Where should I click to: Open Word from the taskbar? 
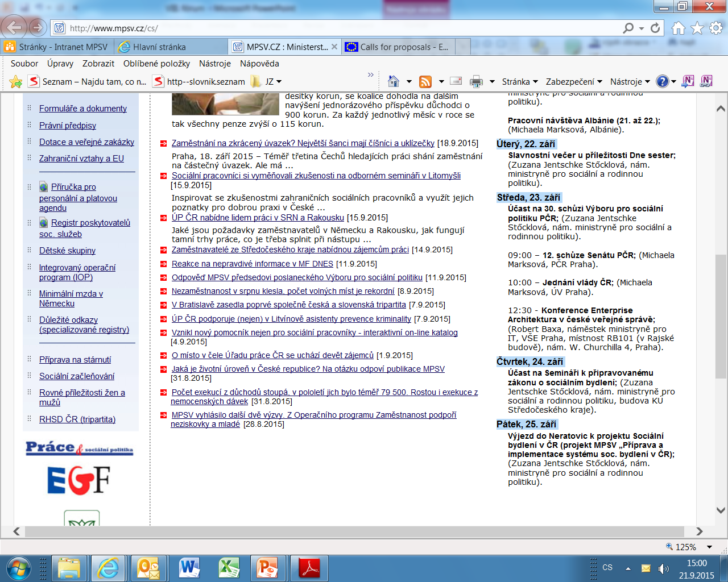tap(189, 568)
